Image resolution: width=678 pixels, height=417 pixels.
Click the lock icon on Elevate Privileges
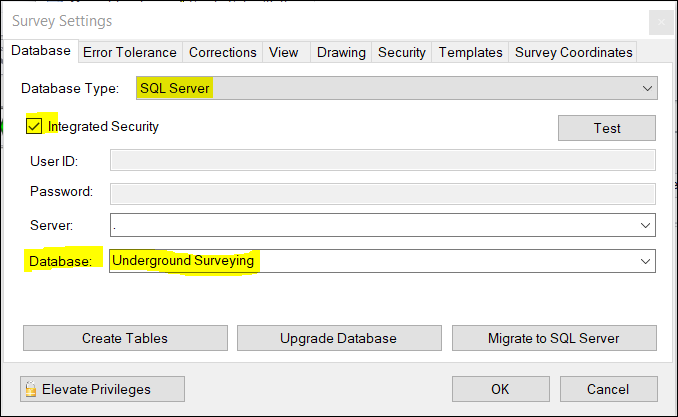pos(31,389)
